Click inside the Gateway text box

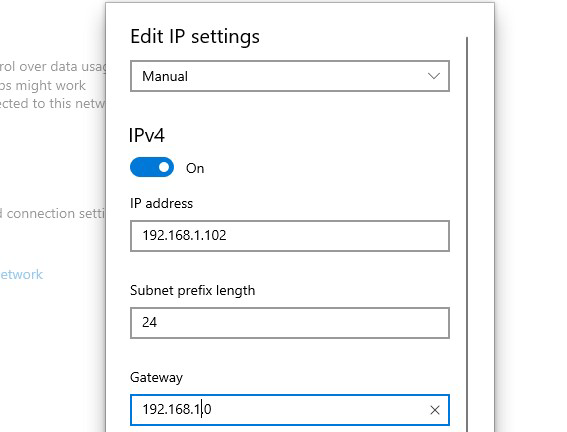tap(290, 410)
